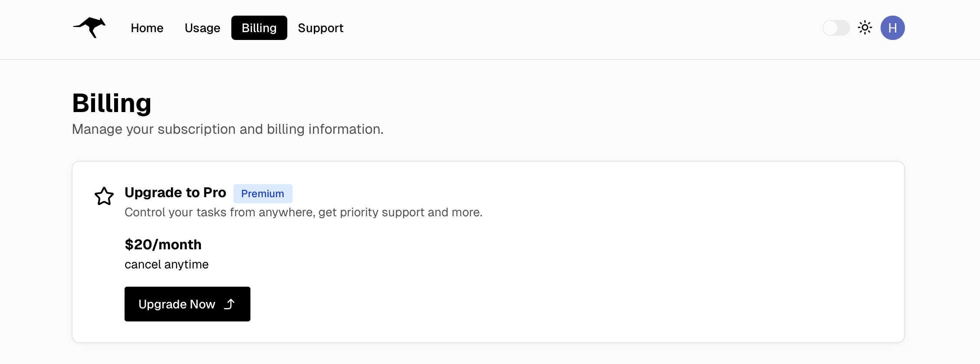980x364 pixels.
Task: Click the priority support description line
Action: point(304,212)
